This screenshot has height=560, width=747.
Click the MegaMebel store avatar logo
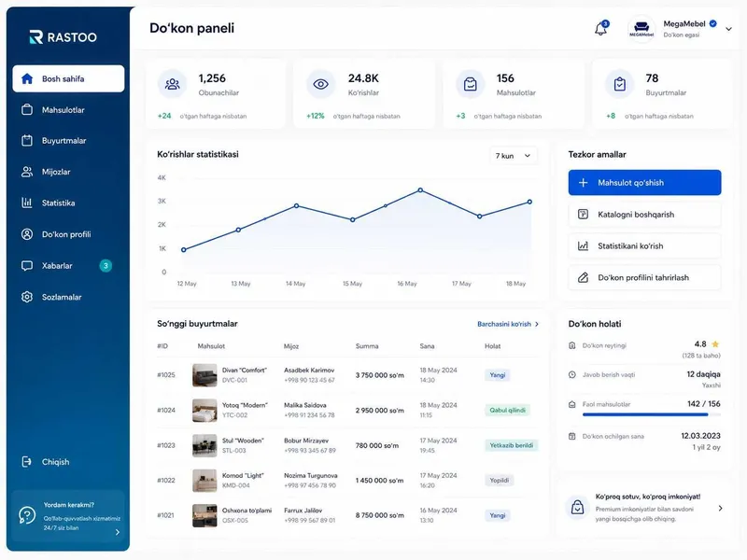point(641,29)
